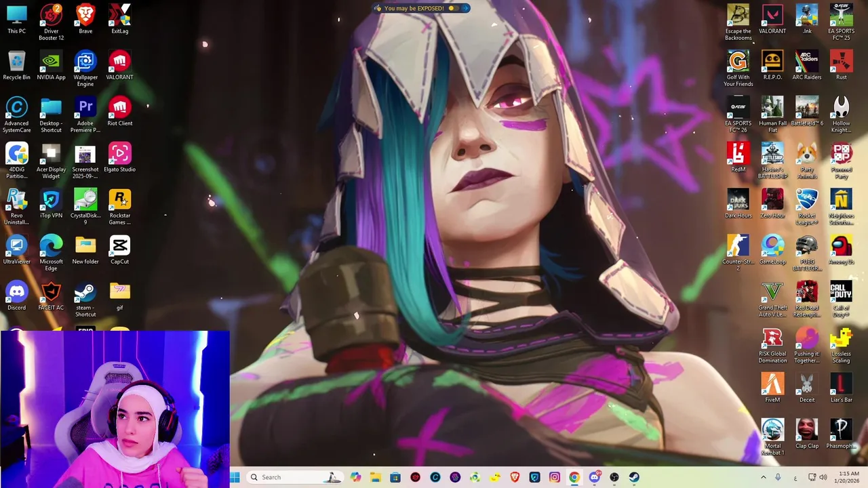Open FACEIT AC desktop shortcut

51,296
